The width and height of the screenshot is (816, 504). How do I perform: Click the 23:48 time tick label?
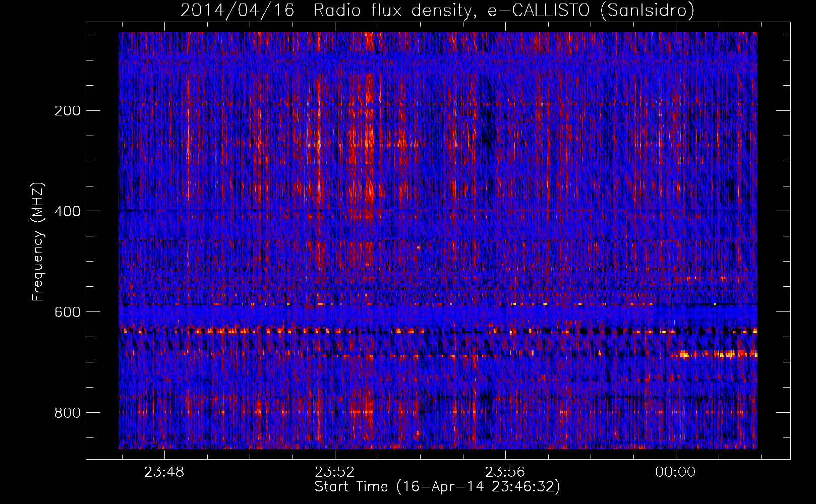(x=164, y=472)
